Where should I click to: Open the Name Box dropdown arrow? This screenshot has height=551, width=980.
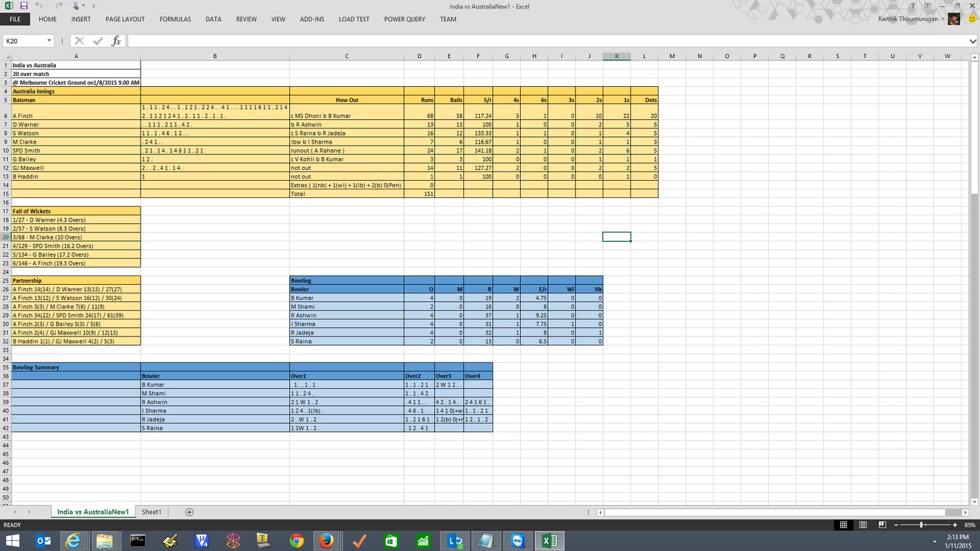point(49,41)
